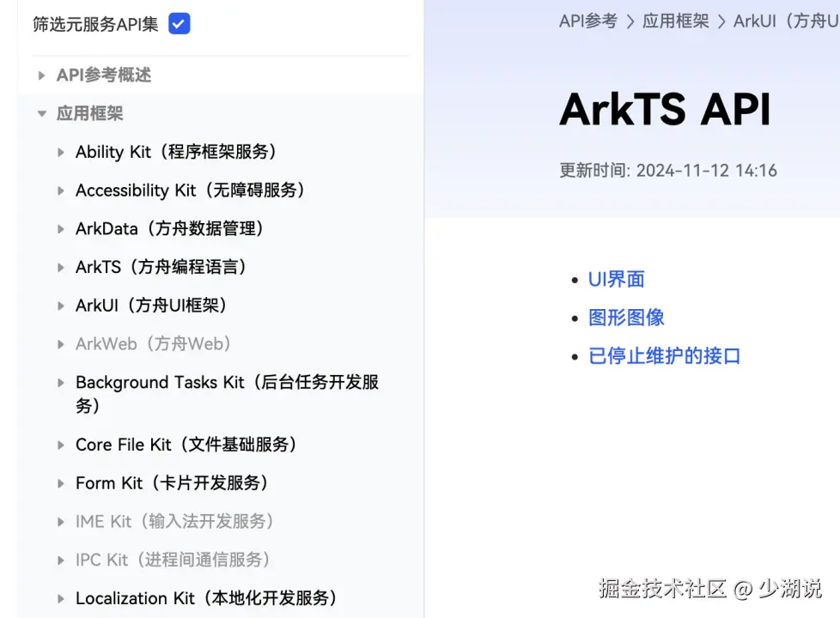Open API参考概述 in sidebar
This screenshot has height=618, width=840.
(x=104, y=75)
